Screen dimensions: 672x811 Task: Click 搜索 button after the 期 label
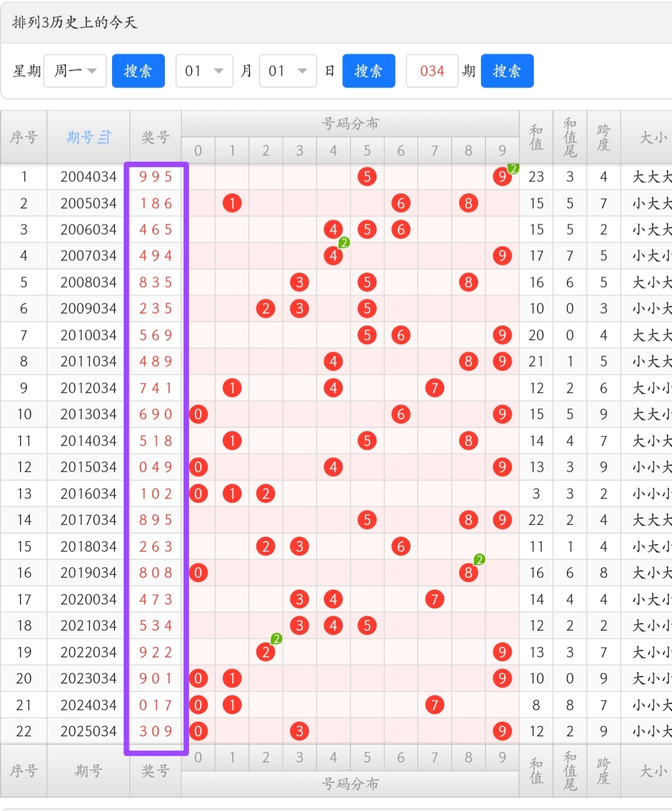(x=506, y=71)
